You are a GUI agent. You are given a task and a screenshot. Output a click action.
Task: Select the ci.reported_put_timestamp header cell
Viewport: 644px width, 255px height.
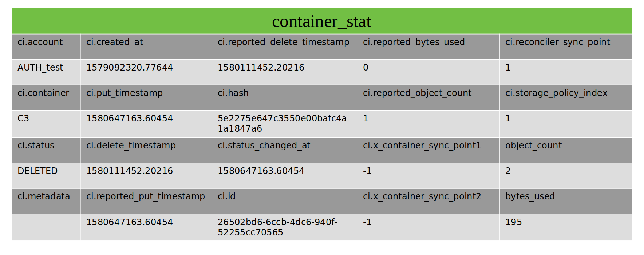pyautogui.click(x=145, y=196)
